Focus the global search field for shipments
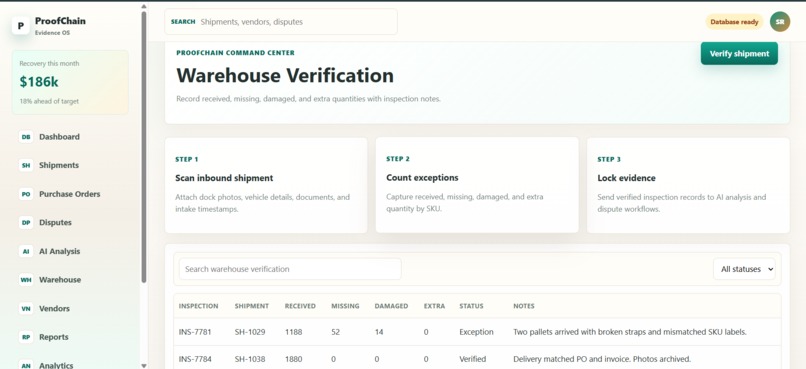806x369 pixels. coord(281,22)
